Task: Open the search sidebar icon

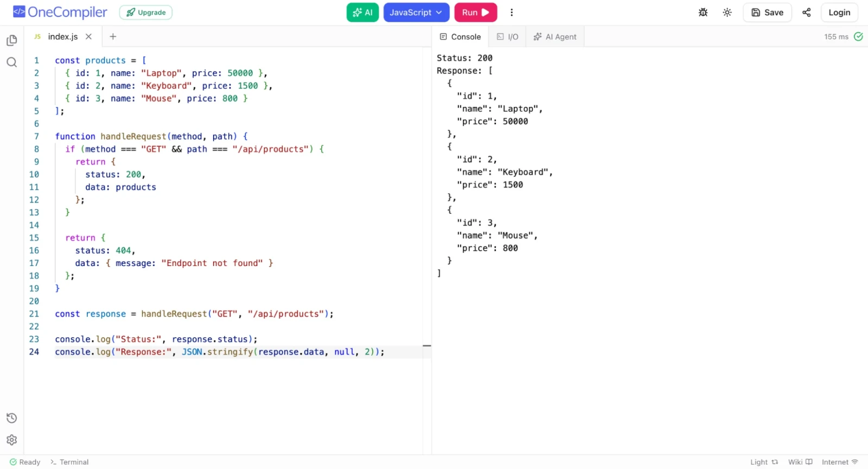Action: tap(11, 62)
